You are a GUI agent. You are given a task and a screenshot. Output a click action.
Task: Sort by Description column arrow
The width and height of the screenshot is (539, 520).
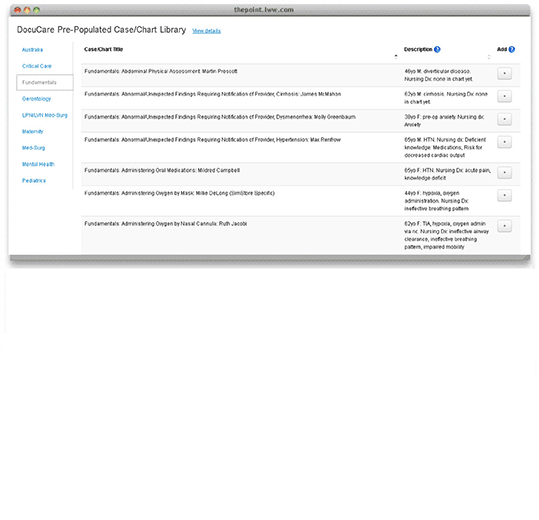[x=489, y=57]
